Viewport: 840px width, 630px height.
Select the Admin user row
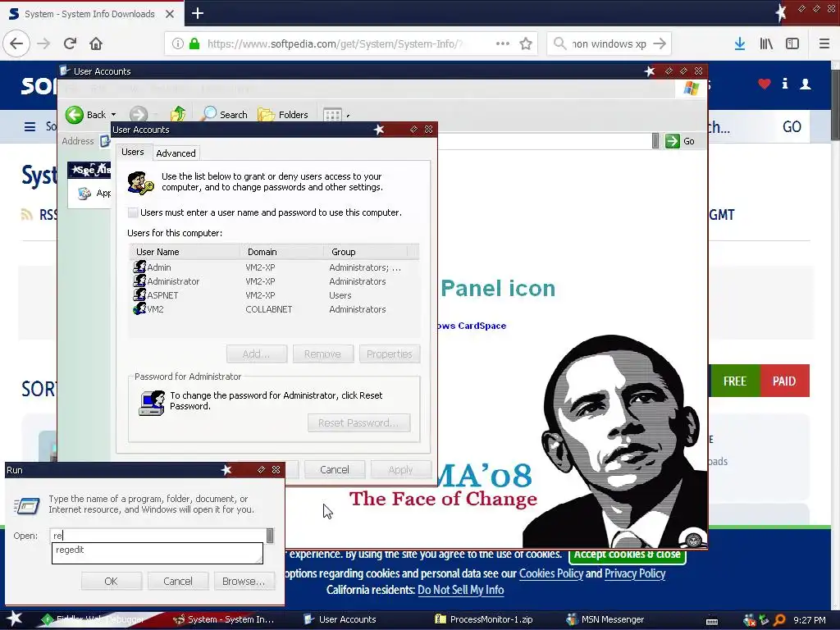tap(274, 267)
